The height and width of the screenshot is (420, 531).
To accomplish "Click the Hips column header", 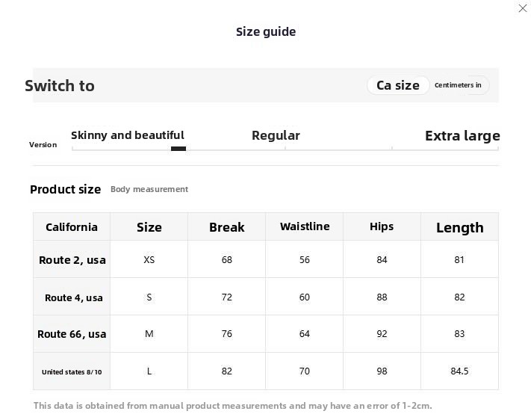I will coord(382,226).
